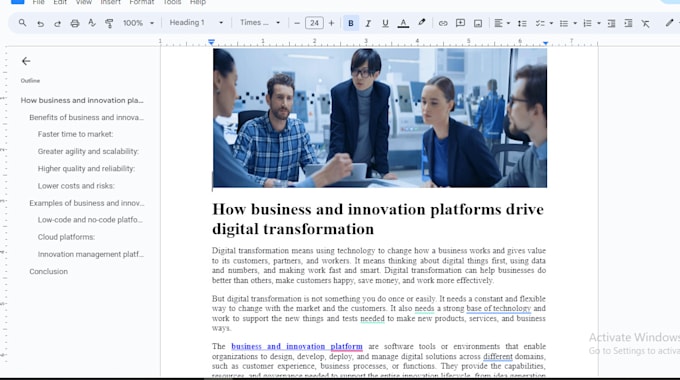Click the search menus magnifier icon
Image resolution: width=680 pixels, height=380 pixels.
[x=22, y=23]
